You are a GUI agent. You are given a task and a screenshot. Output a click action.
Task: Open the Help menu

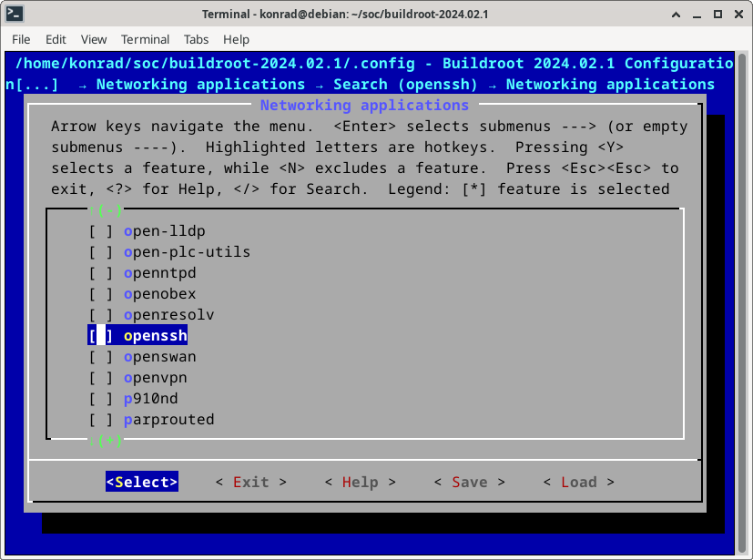pyautogui.click(x=236, y=39)
